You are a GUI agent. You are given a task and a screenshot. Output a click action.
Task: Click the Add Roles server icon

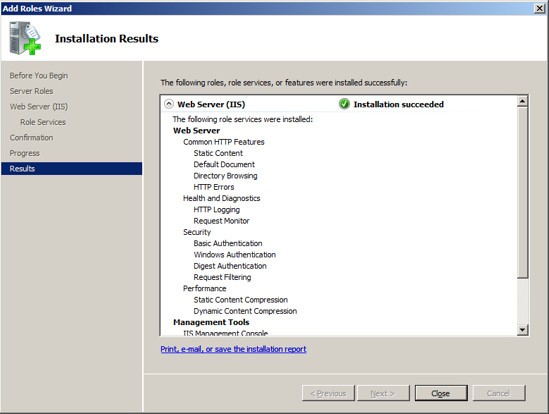[x=25, y=38]
